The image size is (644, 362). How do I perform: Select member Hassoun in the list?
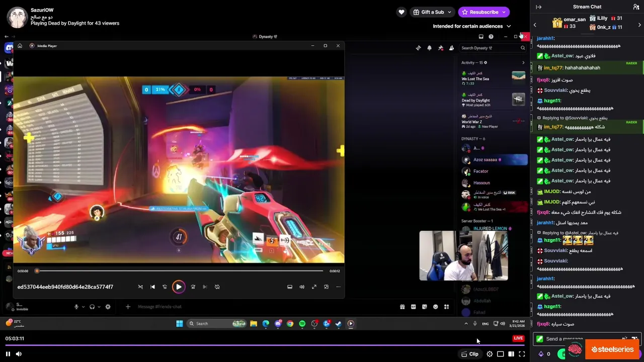click(x=493, y=183)
